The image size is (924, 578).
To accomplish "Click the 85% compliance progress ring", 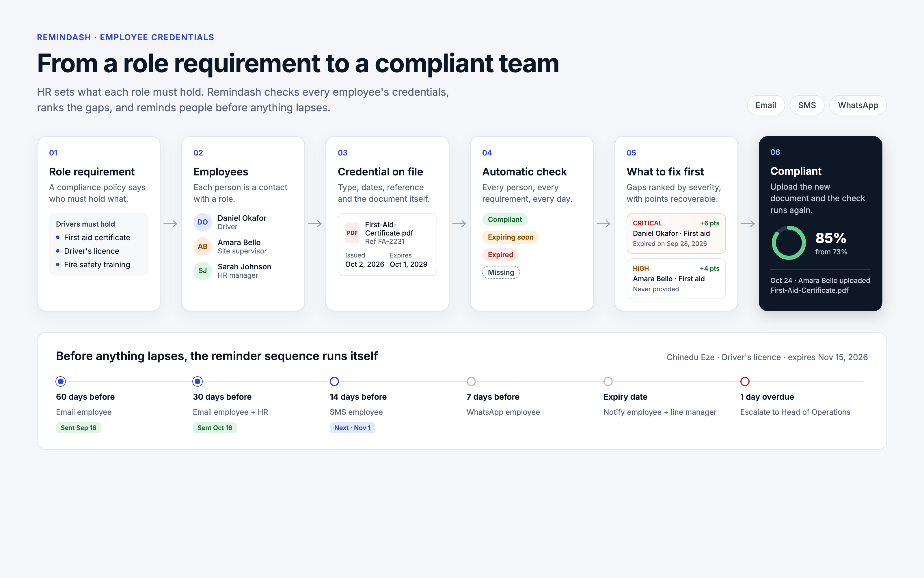I will tap(789, 243).
